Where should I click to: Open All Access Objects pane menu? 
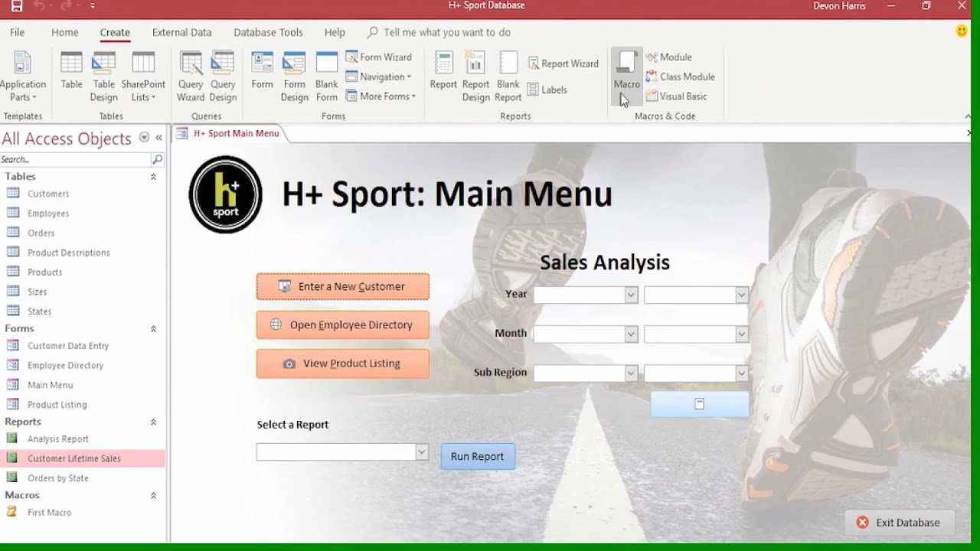pyautogui.click(x=144, y=138)
